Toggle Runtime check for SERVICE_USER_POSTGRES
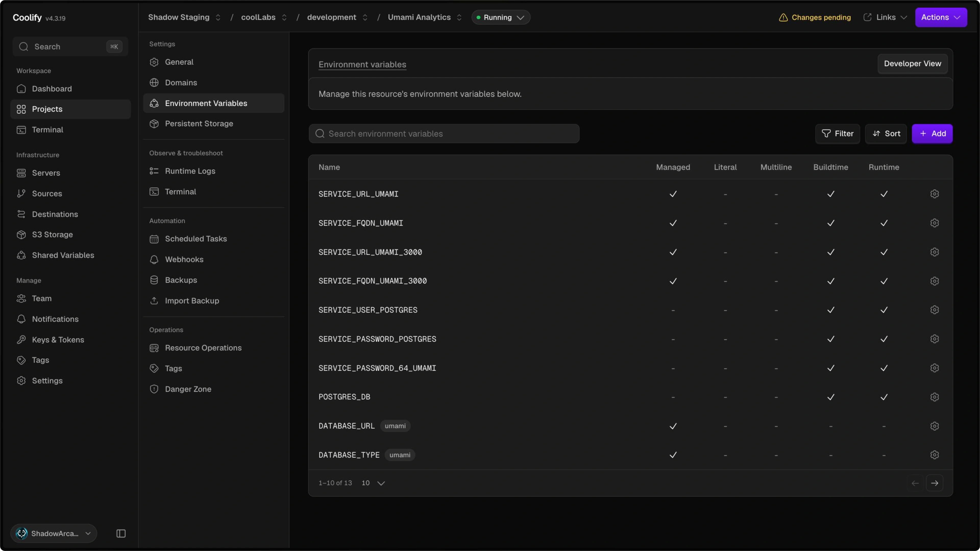Viewport: 980px width, 551px height. 884,310
